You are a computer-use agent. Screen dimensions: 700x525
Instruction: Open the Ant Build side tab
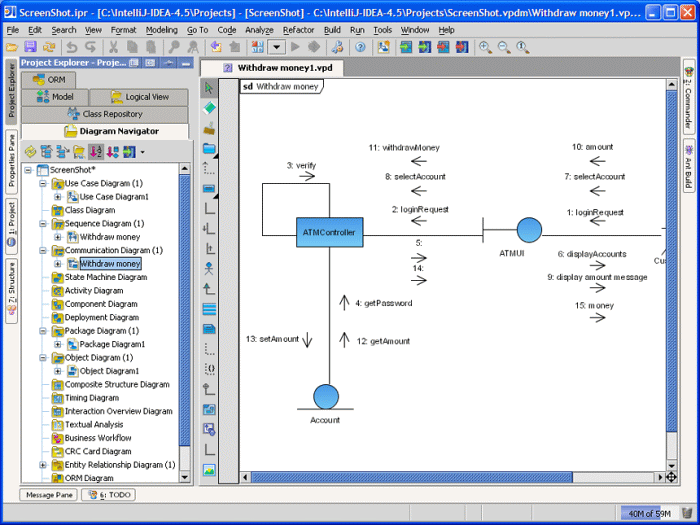(x=689, y=166)
